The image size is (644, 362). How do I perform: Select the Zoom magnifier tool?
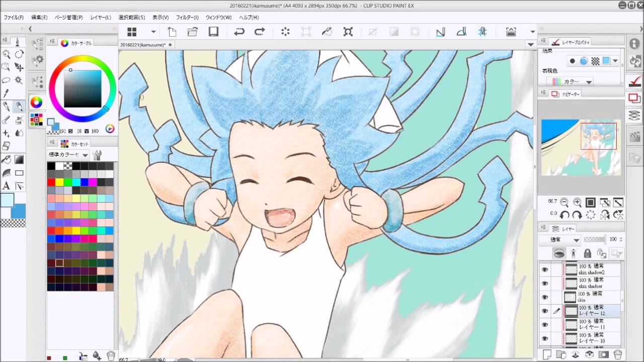point(7,54)
